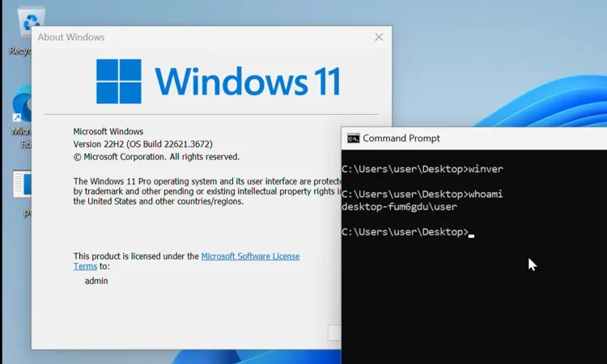
Task: Click the 'winver' command line in Command Prompt
Action: [x=422, y=169]
